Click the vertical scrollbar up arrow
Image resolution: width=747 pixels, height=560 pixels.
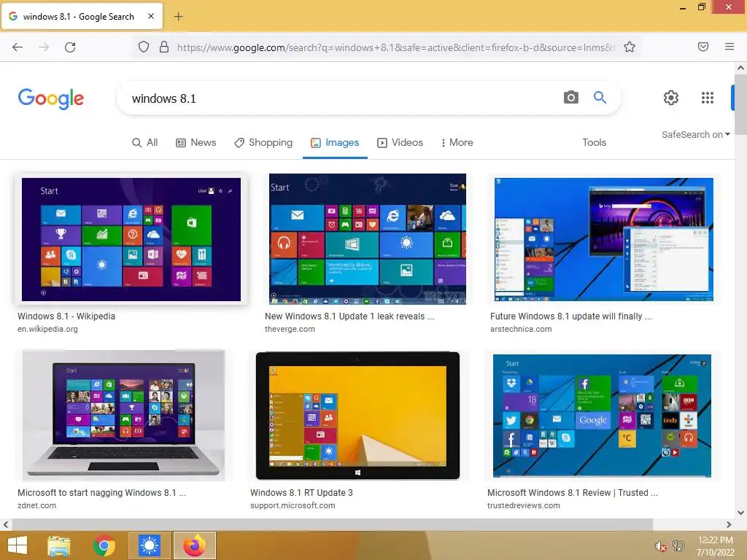coord(741,68)
